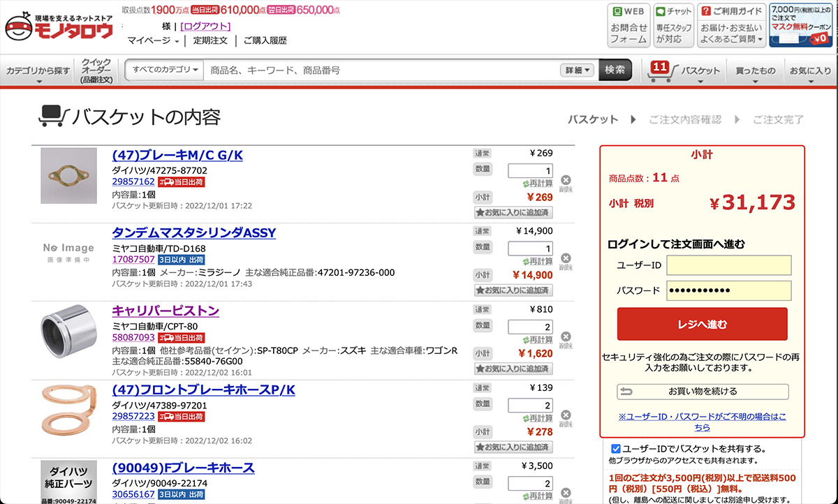This screenshot has height=504, width=838.
Task: Add ブレーキM/C G/K to favorites
Action: click(x=513, y=212)
